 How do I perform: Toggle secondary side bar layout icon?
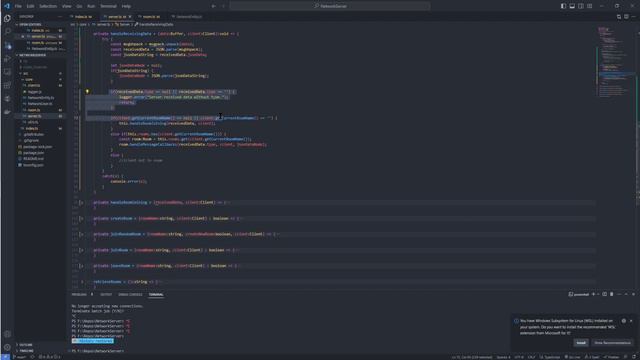coord(580,6)
